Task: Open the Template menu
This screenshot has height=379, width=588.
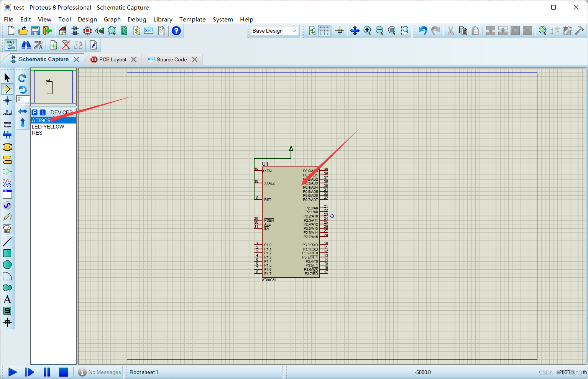Action: tap(192, 19)
